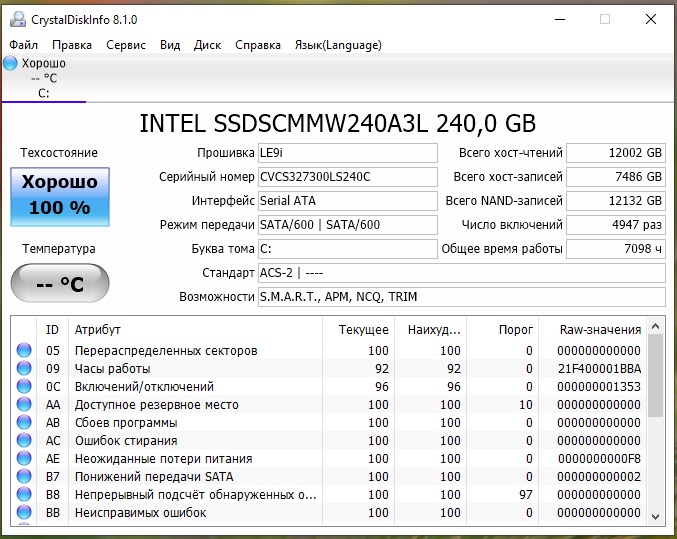Open the Диск menu
Screen dimensions: 677x539
207,45
